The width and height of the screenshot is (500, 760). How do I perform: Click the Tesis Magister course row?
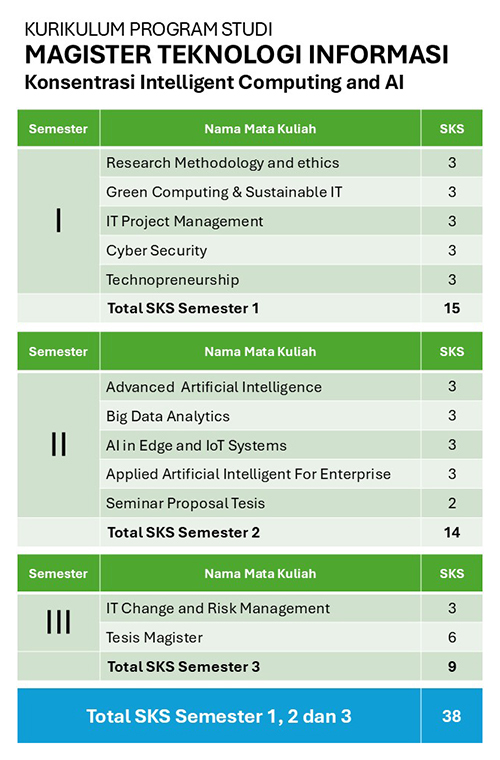pyautogui.click(x=291, y=637)
